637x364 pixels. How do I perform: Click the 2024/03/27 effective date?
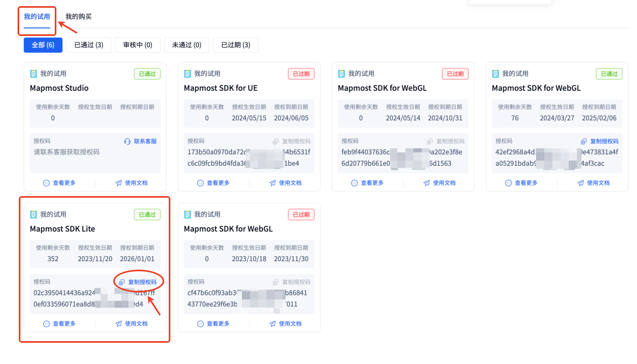tap(557, 118)
